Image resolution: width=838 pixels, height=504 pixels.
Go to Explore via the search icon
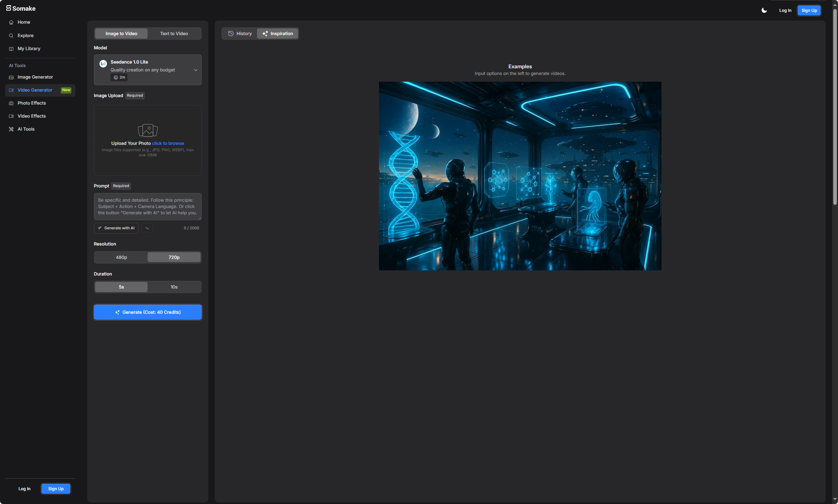tap(11, 36)
